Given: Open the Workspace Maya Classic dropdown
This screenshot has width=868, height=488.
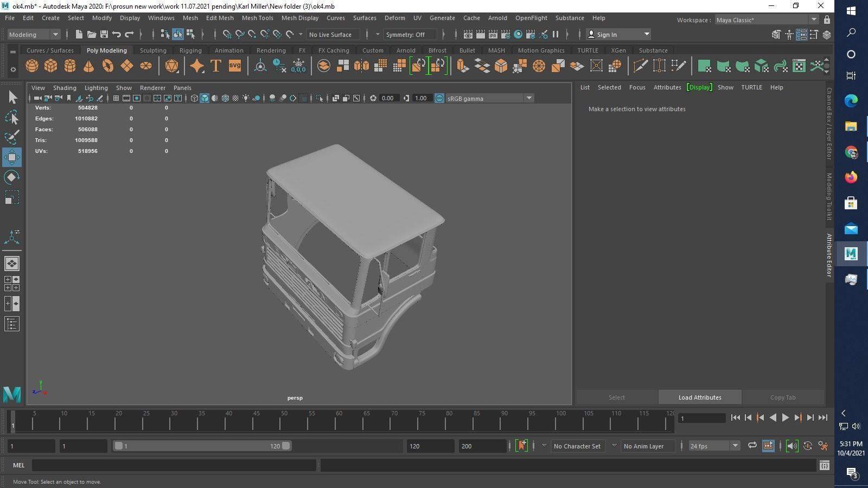Looking at the screenshot, I should click(x=767, y=20).
